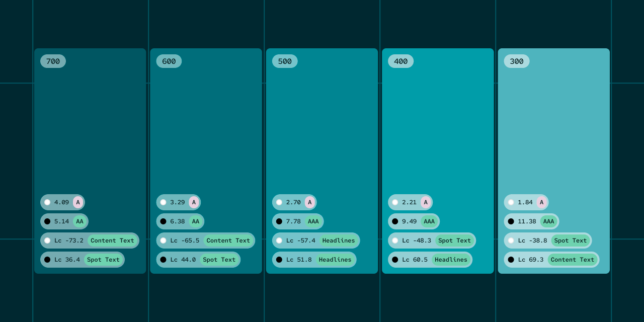Click the AAA badge next to 11.38

pos(548,221)
